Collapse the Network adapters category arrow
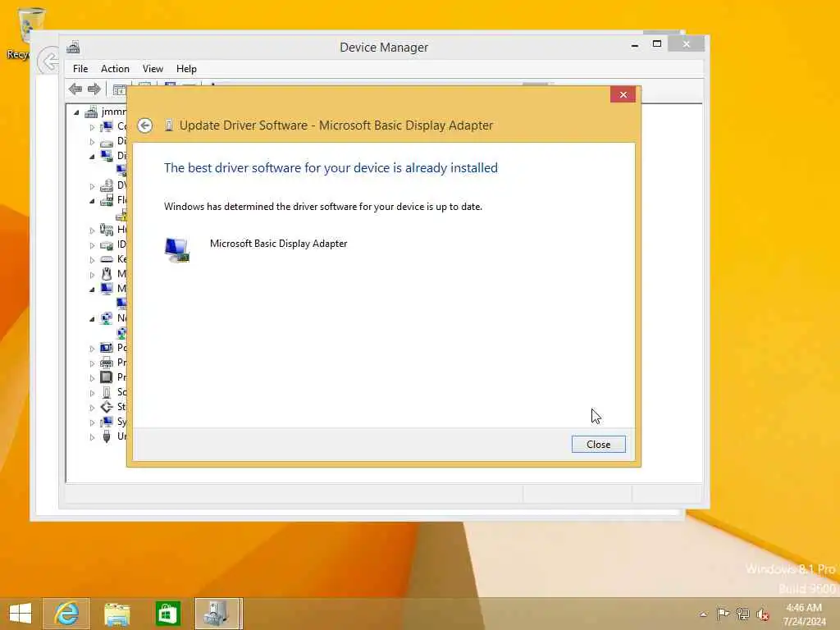The image size is (840, 630). coord(92,319)
